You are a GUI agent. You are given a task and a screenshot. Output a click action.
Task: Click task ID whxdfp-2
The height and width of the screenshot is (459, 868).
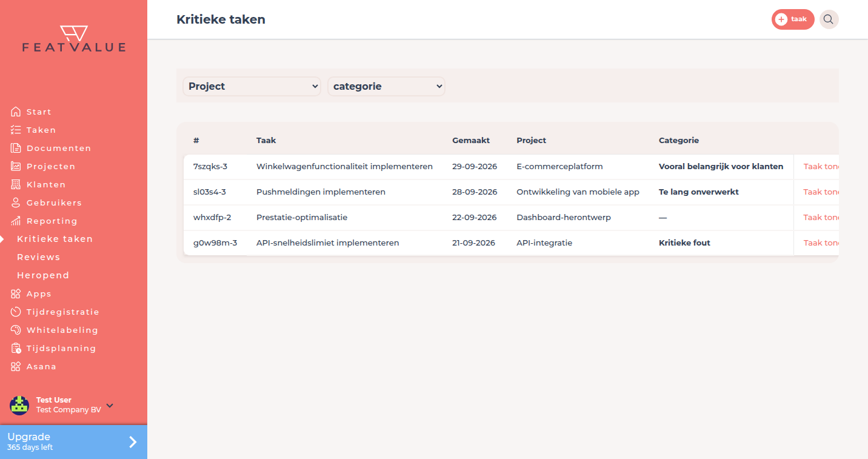212,217
